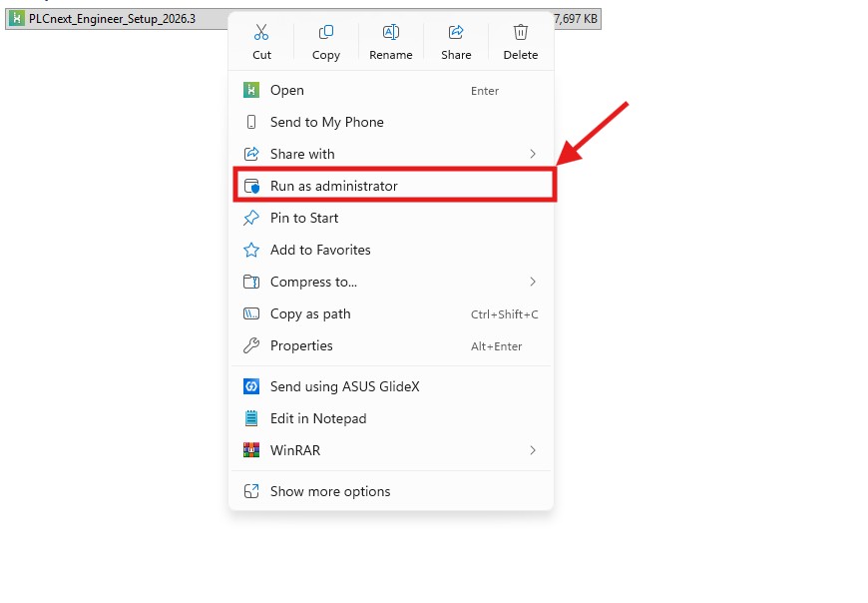Click the Cut scissors icon
The height and width of the screenshot is (603, 868).
pos(261,32)
